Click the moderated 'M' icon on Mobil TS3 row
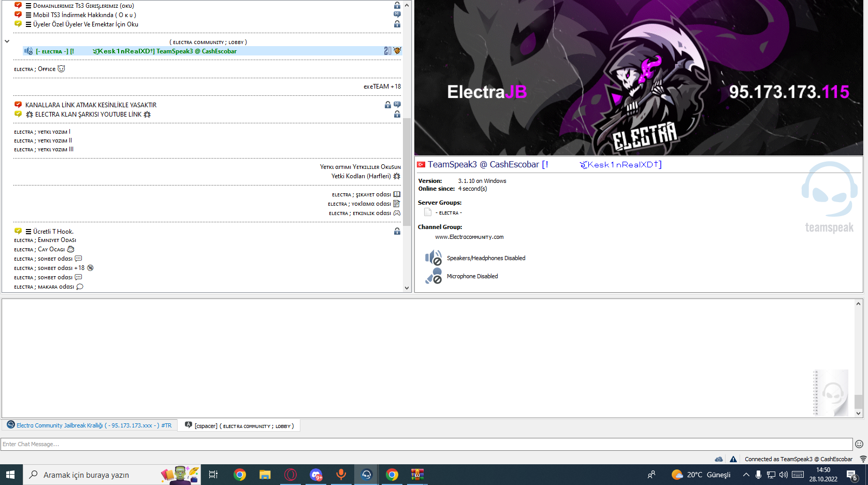868x485 pixels. pyautogui.click(x=397, y=15)
